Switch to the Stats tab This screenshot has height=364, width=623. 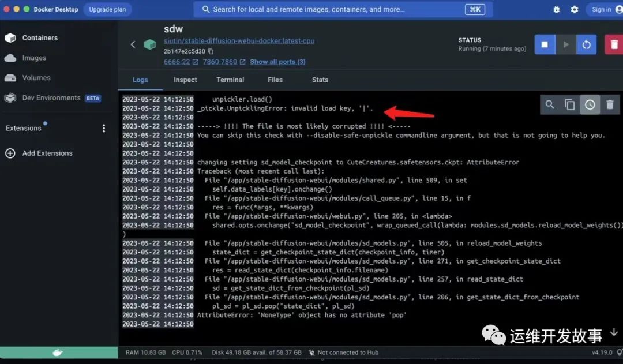320,80
